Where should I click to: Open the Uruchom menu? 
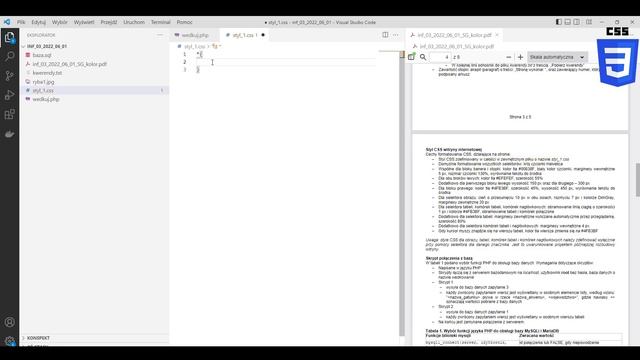134,22
